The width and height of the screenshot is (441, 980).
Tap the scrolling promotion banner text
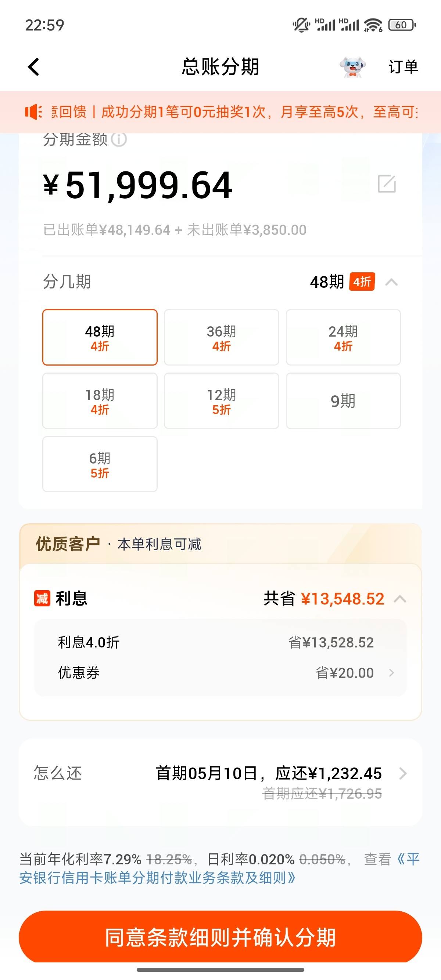(x=234, y=112)
